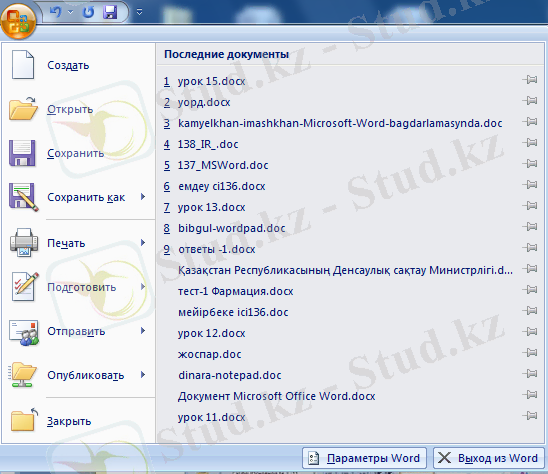Expand the Сохранить как submenu arrow
The image size is (548, 474).
pos(143,197)
